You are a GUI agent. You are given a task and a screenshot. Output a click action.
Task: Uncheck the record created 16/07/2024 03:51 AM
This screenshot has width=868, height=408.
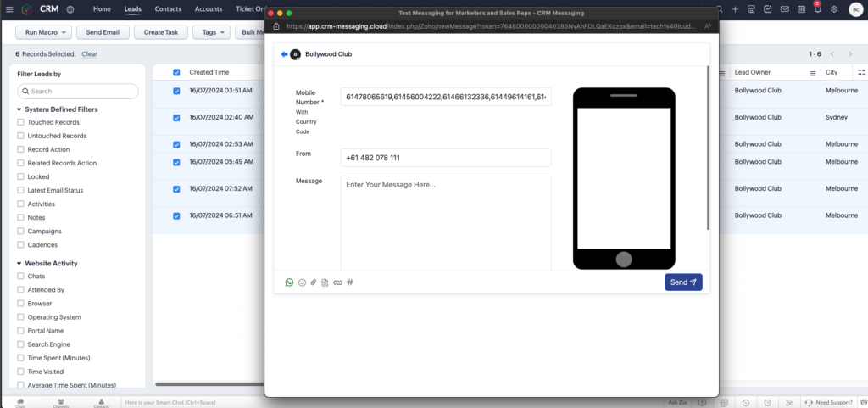(x=176, y=91)
